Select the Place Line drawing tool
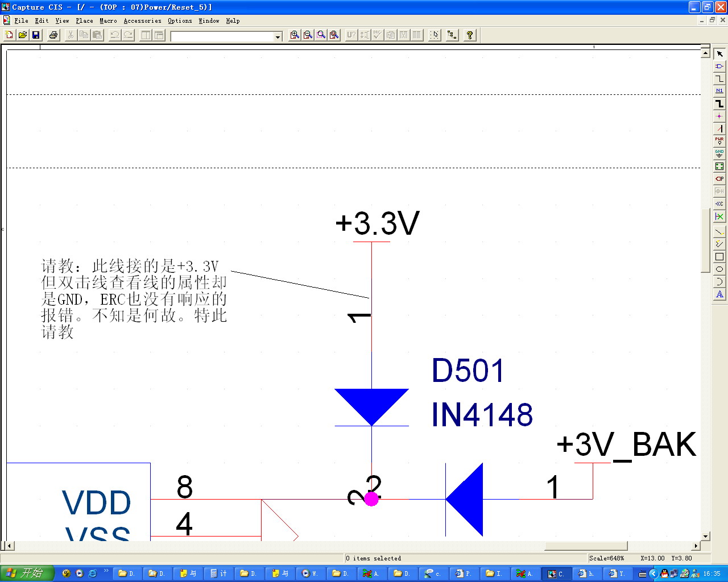 [x=719, y=232]
